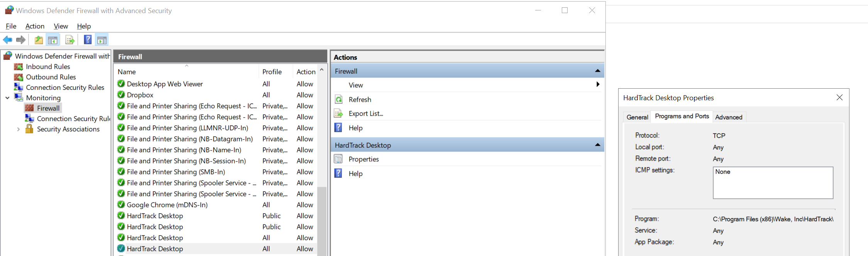Collapse the Firewall section in Actions pane
Screen dimensions: 868x256
click(597, 71)
